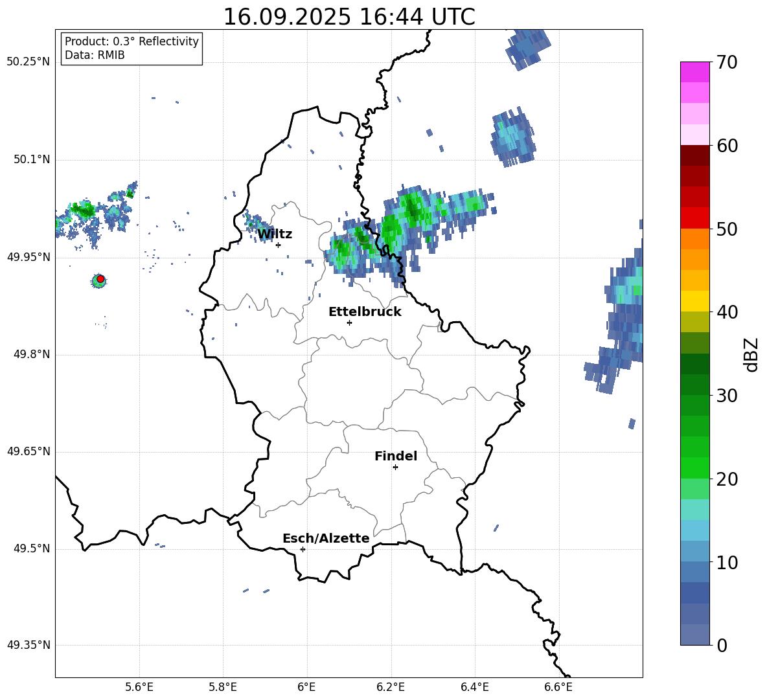
Task: Click the 20 colorbar tick label
Action: pyautogui.click(x=727, y=479)
